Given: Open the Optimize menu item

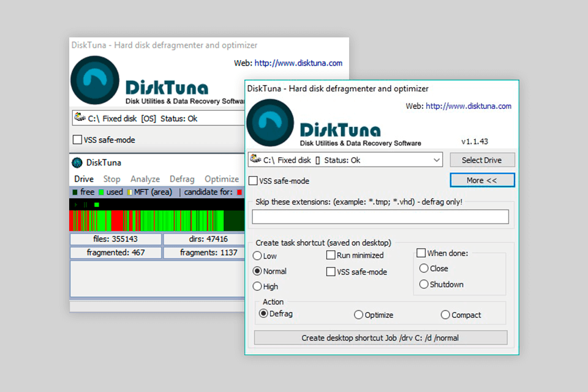Looking at the screenshot, I should point(222,179).
